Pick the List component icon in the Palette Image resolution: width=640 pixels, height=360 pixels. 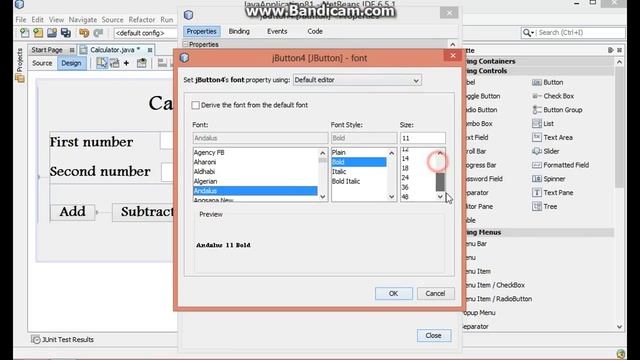[537, 124]
